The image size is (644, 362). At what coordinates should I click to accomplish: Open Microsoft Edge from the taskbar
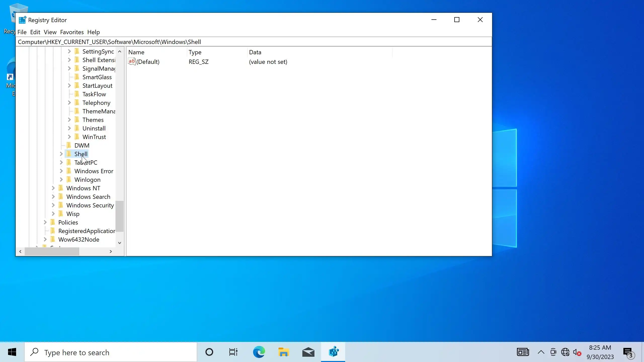[259, 352]
